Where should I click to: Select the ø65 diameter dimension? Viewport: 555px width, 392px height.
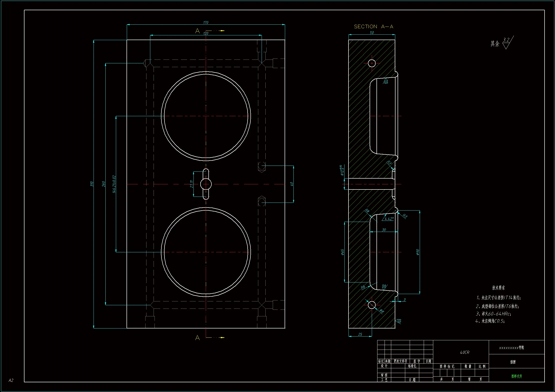[342, 252]
